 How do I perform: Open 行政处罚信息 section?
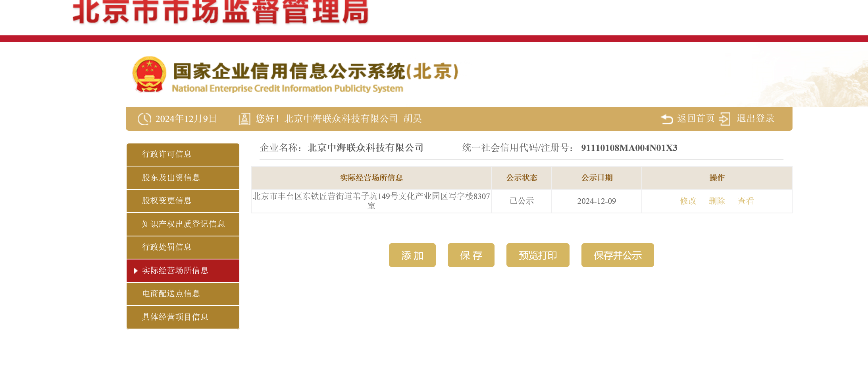[183, 247]
